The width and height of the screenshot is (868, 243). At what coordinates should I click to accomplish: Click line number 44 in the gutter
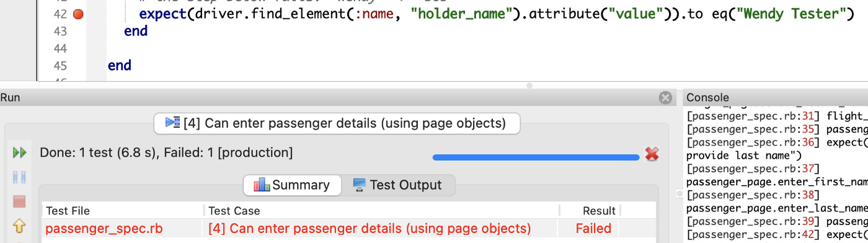point(60,48)
